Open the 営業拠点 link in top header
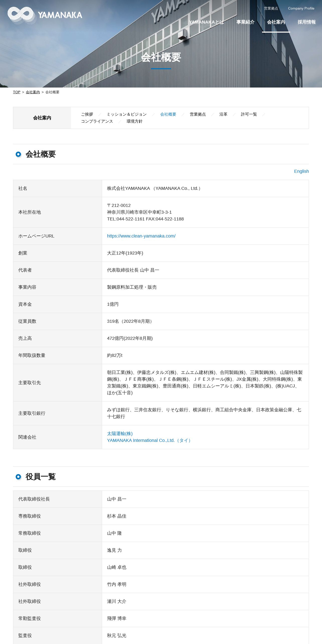This screenshot has height=644, width=322. point(271,8)
